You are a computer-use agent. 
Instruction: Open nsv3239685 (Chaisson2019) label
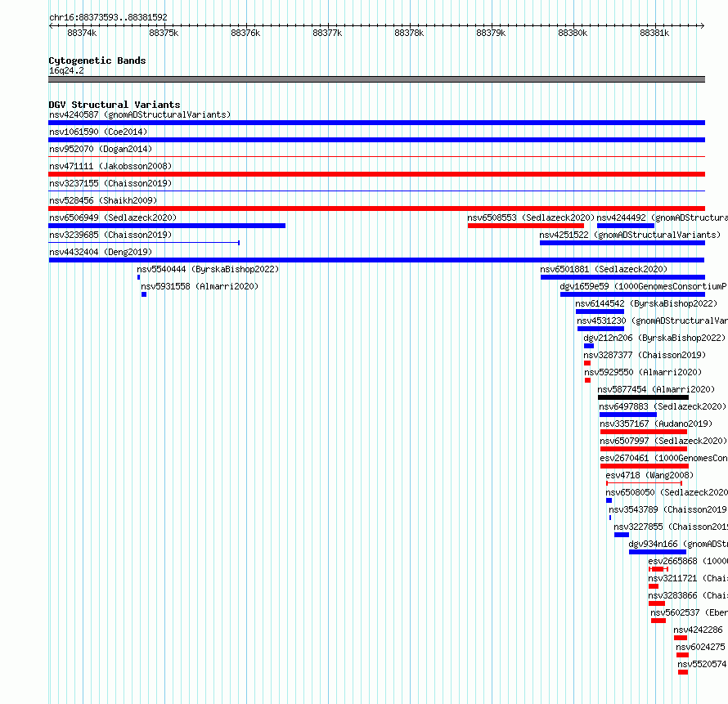point(110,235)
